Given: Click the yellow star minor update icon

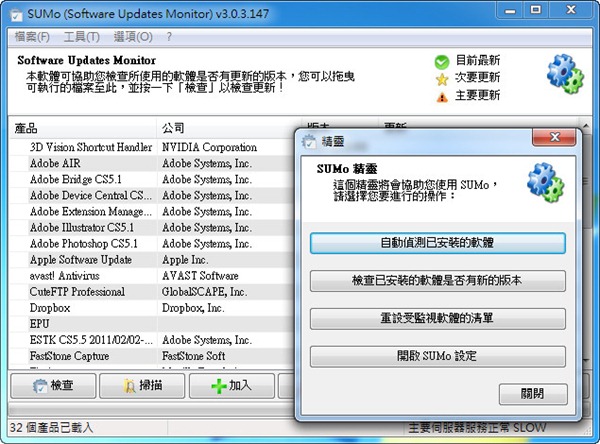Looking at the screenshot, I should (x=442, y=79).
